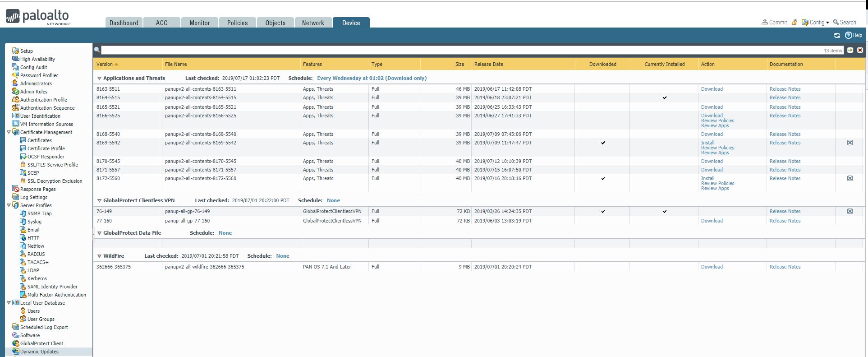The image size is (868, 357).
Task: Click the refresh icon next to Help
Action: click(x=837, y=35)
